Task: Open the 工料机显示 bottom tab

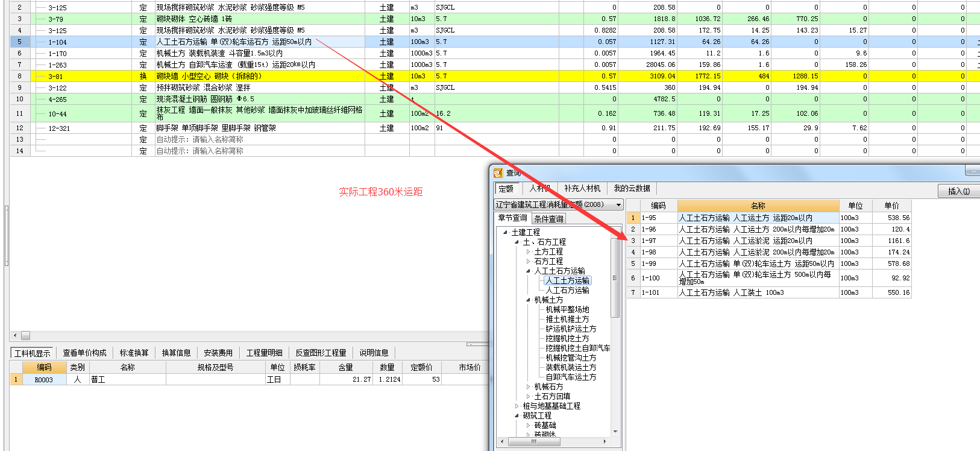Action: (x=33, y=353)
